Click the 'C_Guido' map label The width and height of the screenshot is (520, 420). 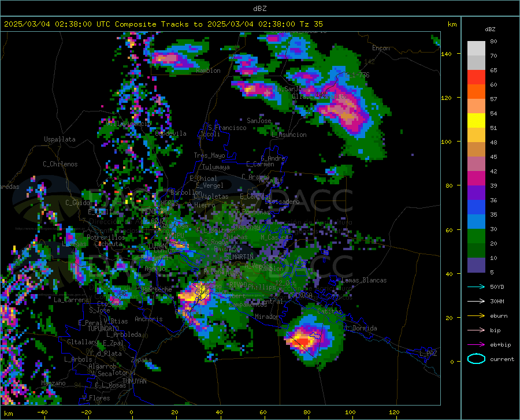click(x=77, y=203)
